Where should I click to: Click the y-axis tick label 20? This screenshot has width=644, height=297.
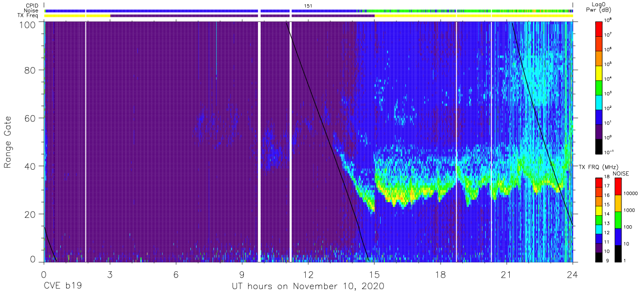(30, 214)
